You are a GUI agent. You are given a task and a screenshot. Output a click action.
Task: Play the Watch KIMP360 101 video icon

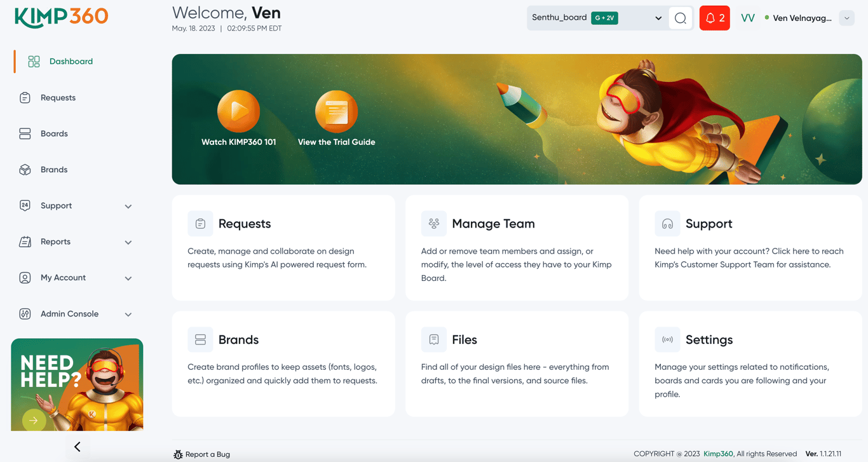click(x=239, y=112)
